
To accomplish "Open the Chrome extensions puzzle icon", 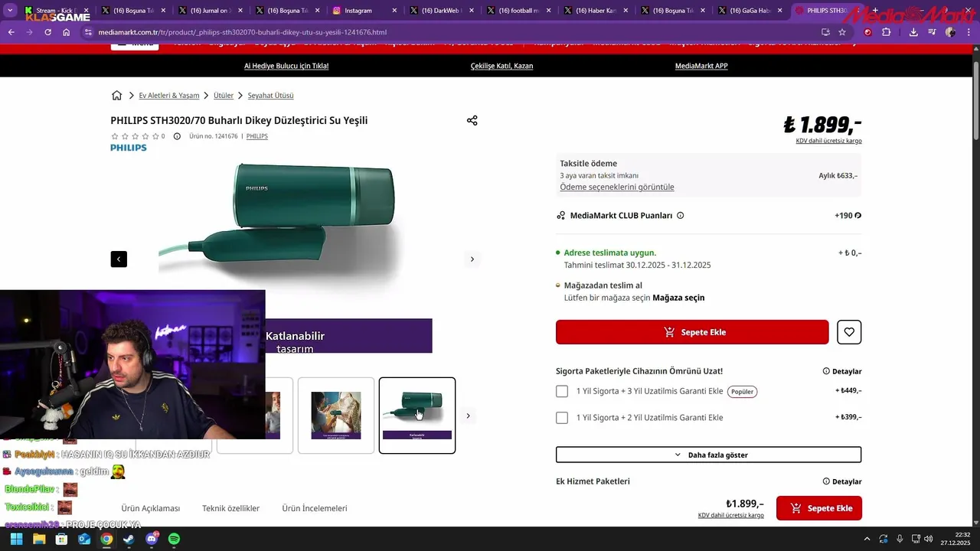I will coord(887,32).
